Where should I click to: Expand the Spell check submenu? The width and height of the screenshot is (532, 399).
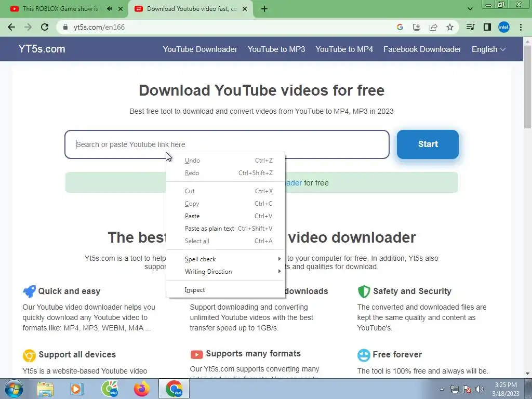tap(225, 259)
